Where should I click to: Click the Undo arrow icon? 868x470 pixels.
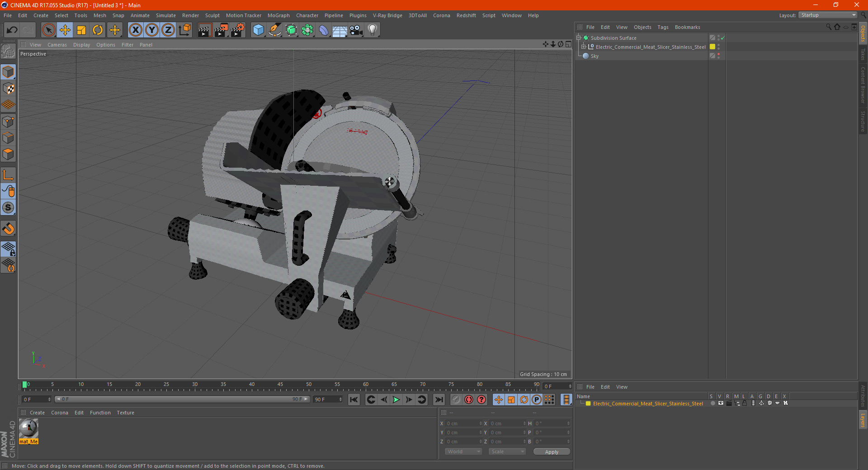[12, 30]
